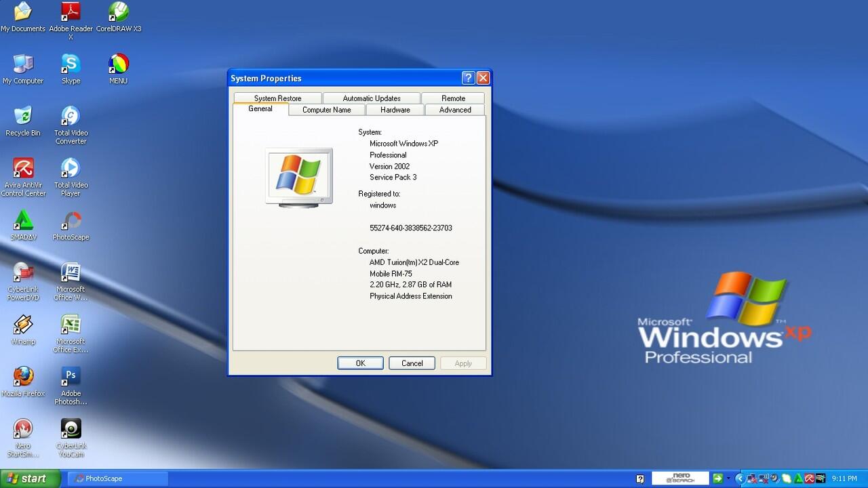Click the CyberLink YouCam desktop icon
The width and height of the screenshot is (868, 488).
pos(71,439)
